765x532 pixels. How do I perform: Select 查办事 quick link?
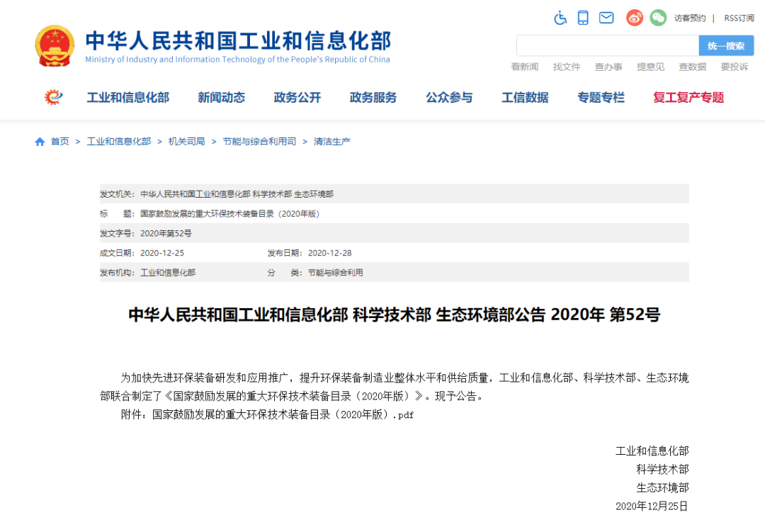(x=608, y=67)
